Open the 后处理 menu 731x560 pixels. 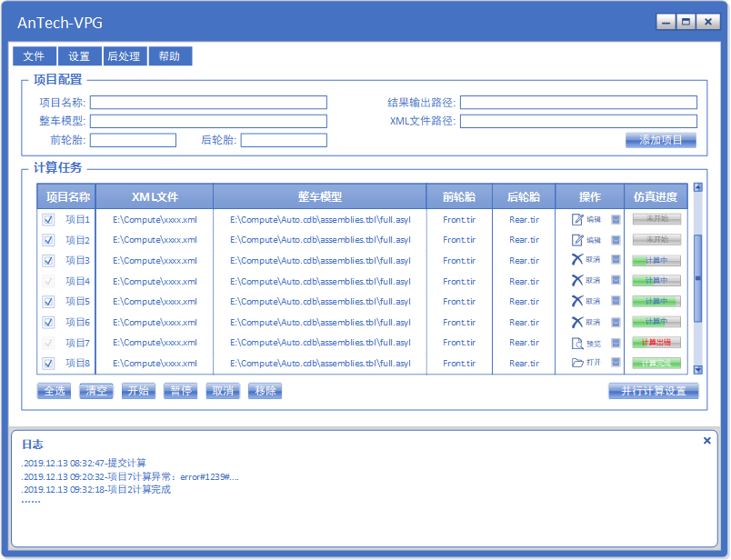coord(124,56)
